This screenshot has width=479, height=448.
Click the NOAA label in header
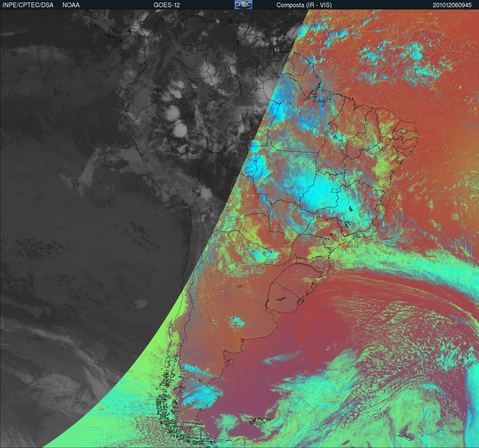71,5
